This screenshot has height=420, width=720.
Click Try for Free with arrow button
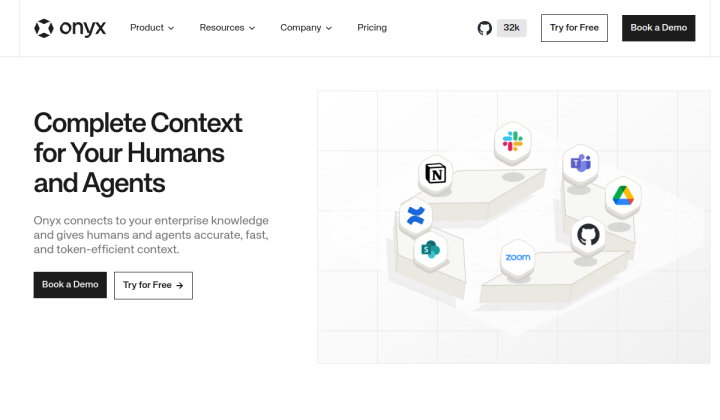coord(153,286)
